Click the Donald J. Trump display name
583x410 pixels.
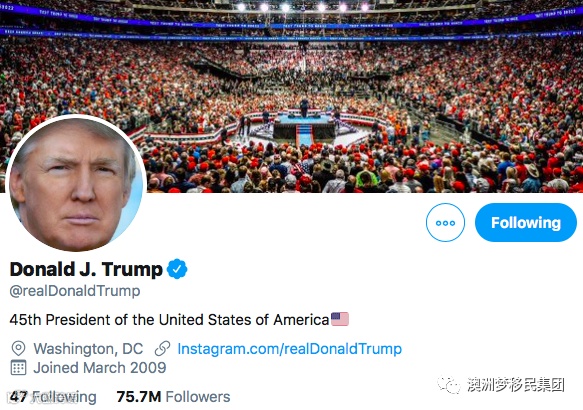tap(86, 269)
